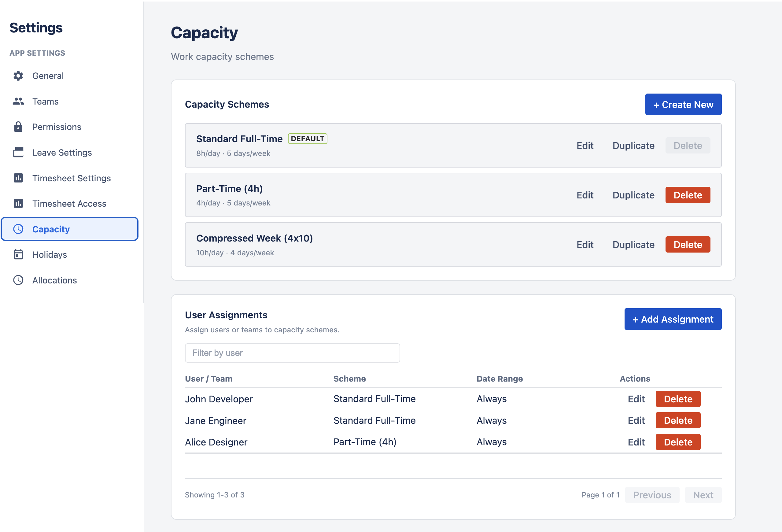Click the Leave Settings icon

click(x=18, y=153)
